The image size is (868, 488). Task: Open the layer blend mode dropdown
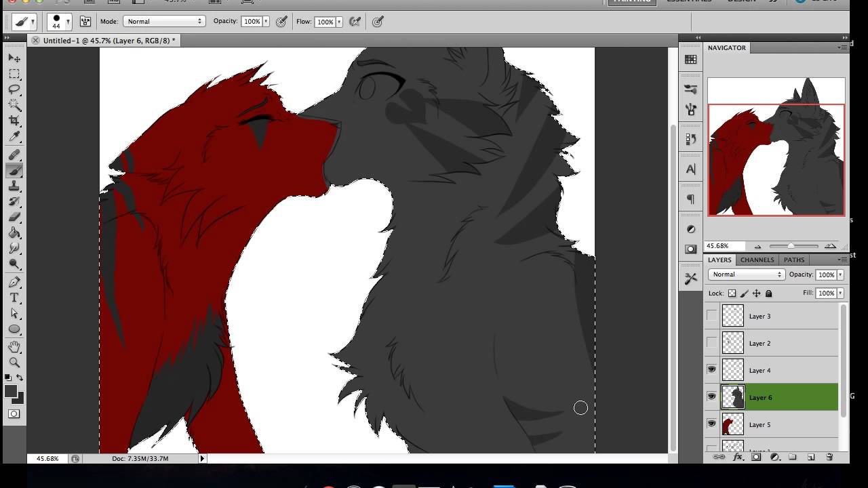click(746, 274)
